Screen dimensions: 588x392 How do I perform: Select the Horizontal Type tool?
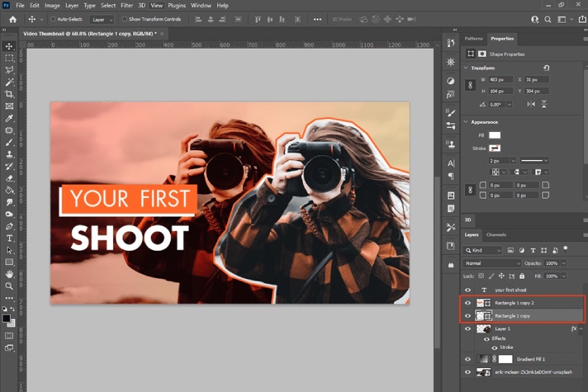[x=9, y=238]
